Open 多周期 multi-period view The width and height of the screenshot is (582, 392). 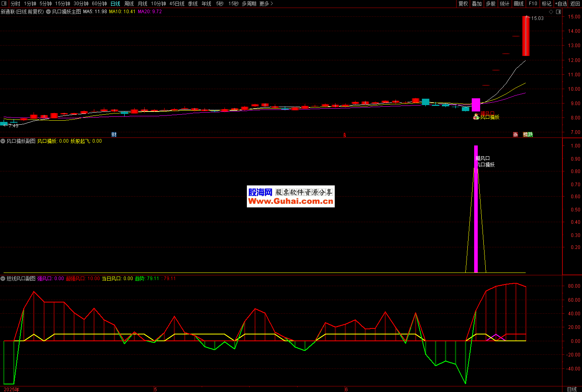[249, 4]
